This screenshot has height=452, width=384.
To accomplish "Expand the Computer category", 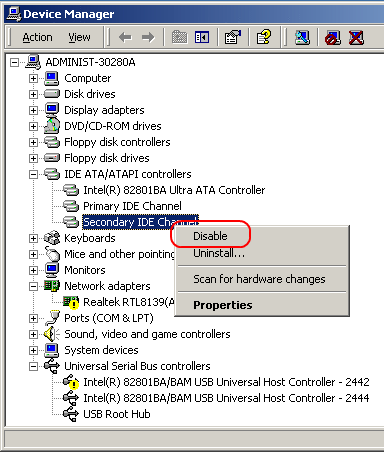I will click(x=33, y=78).
